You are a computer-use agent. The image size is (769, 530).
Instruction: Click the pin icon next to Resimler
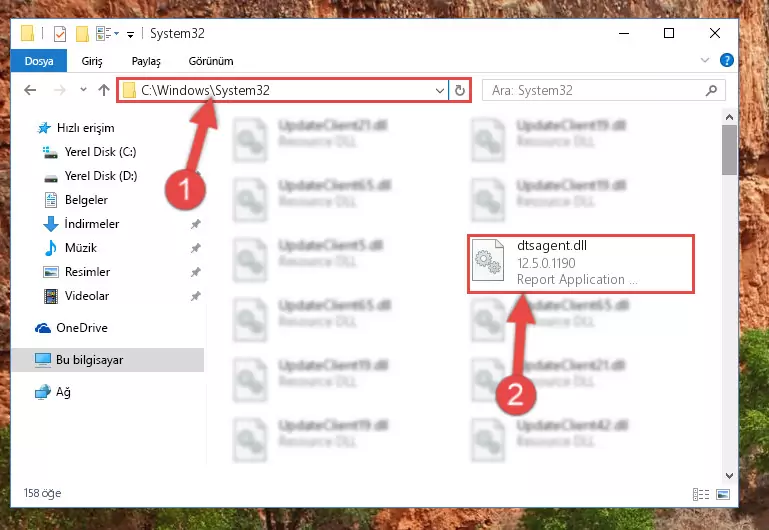point(196,272)
